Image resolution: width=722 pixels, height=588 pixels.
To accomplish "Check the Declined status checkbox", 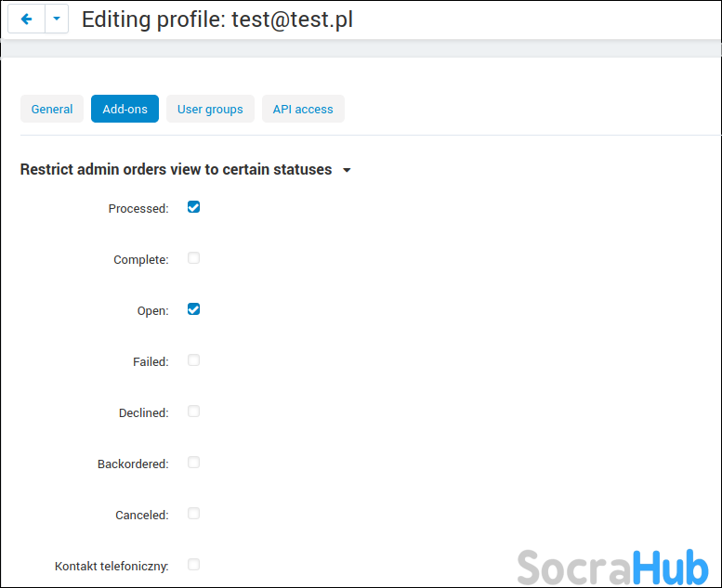I will 193,412.
